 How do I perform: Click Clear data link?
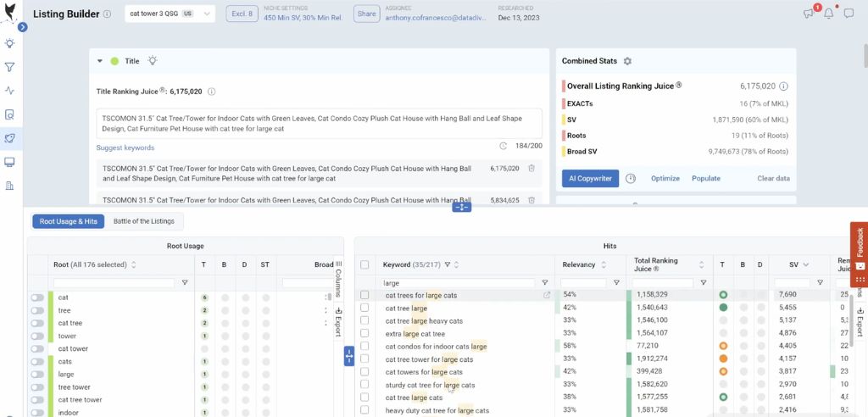(773, 178)
